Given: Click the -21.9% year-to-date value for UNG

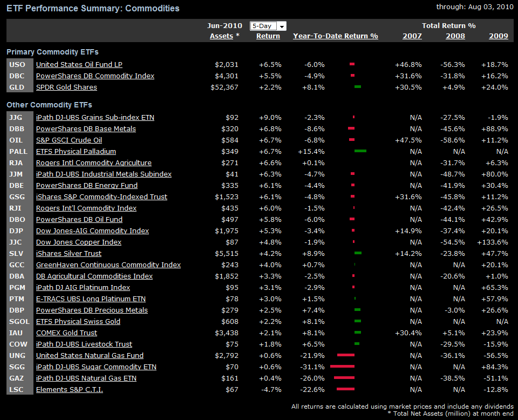Looking at the screenshot, I should point(312,356).
